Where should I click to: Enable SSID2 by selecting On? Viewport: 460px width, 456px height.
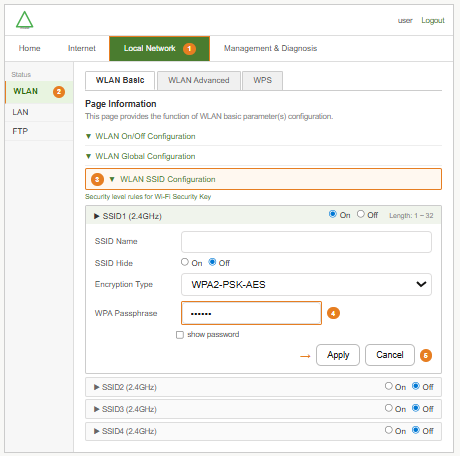388,386
